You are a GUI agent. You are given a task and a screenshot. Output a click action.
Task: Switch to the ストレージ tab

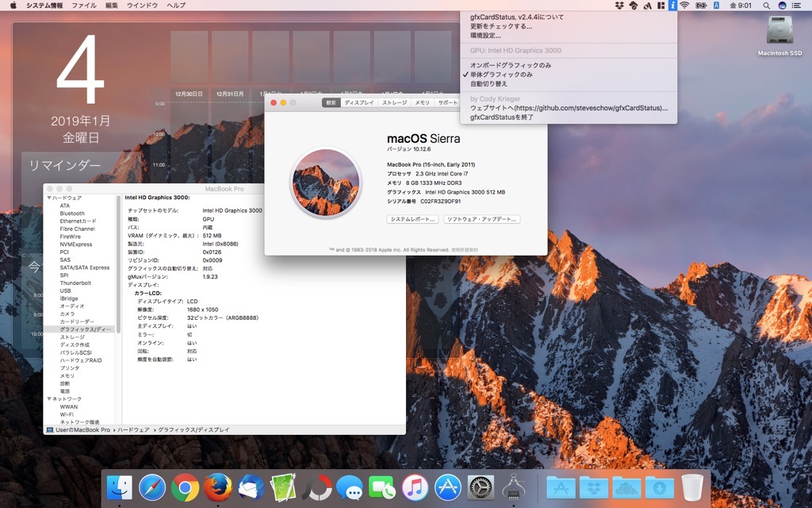click(x=395, y=102)
